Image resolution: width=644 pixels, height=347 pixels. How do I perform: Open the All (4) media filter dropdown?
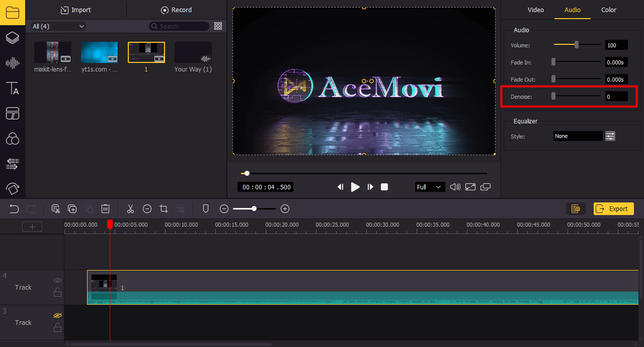tap(58, 26)
